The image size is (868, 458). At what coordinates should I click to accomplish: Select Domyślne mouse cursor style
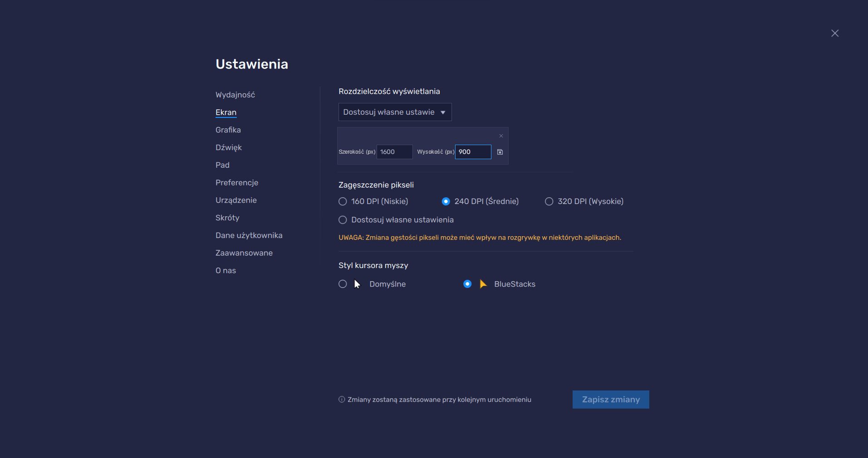point(343,284)
